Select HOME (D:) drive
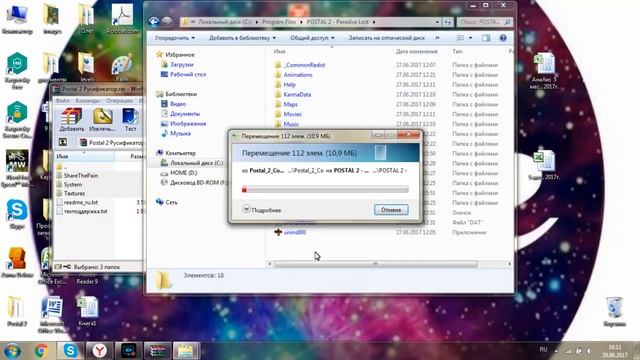Viewport: 640px width, 360px height. pos(184,173)
